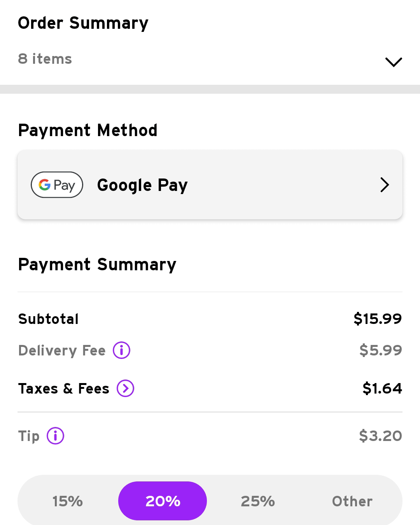
Task: Open payment options via right chevron
Action: 385,185
